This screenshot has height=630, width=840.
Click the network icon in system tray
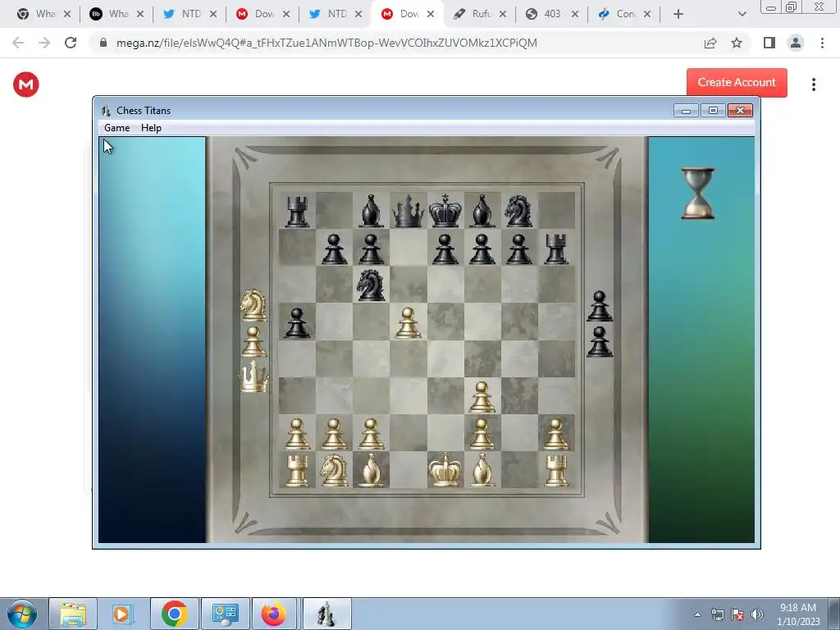click(717, 614)
